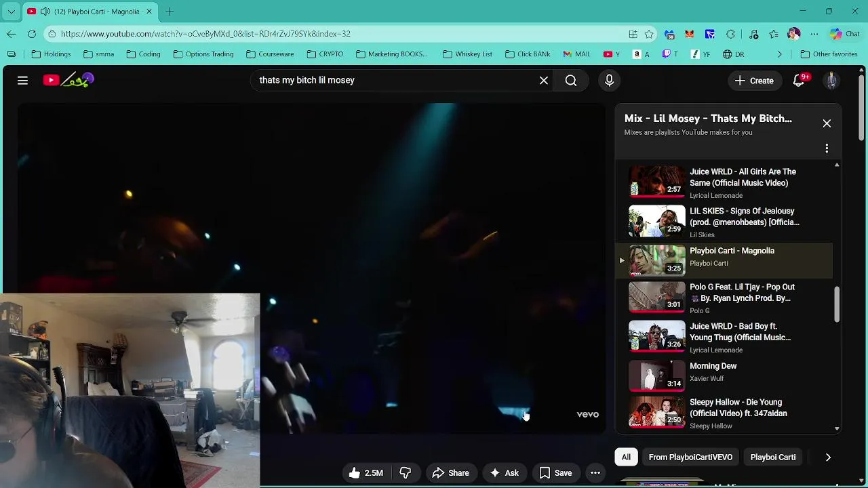Open Edge settings and more menu
Screen dimensions: 868x488
814,34
